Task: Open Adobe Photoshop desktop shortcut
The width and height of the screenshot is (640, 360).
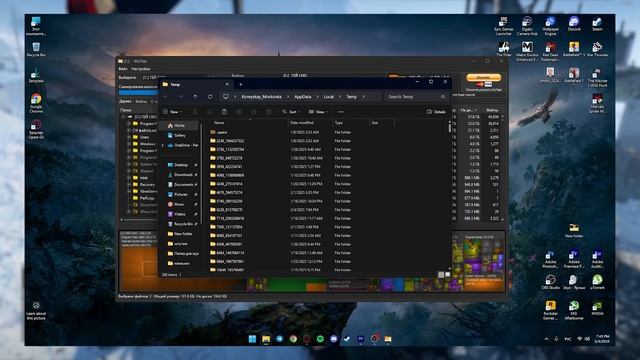Action: click(x=550, y=260)
